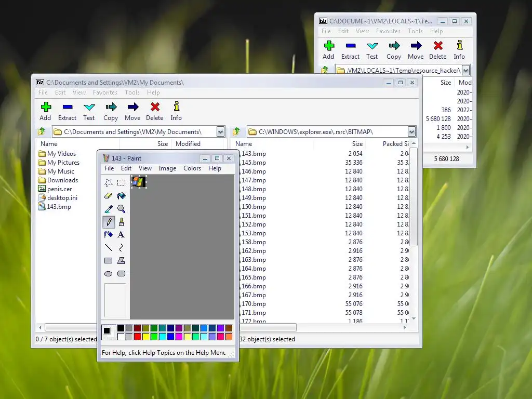532x399 pixels.
Task: Pick the Polygon tool in Paint
Action: tap(121, 261)
